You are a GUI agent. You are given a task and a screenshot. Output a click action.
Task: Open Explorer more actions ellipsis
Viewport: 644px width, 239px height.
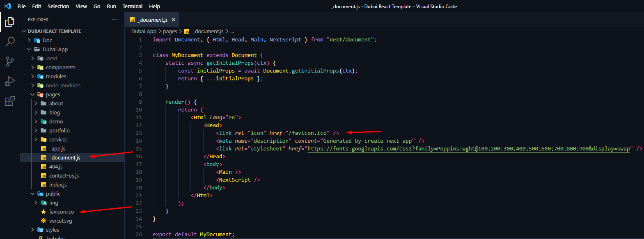[115, 20]
